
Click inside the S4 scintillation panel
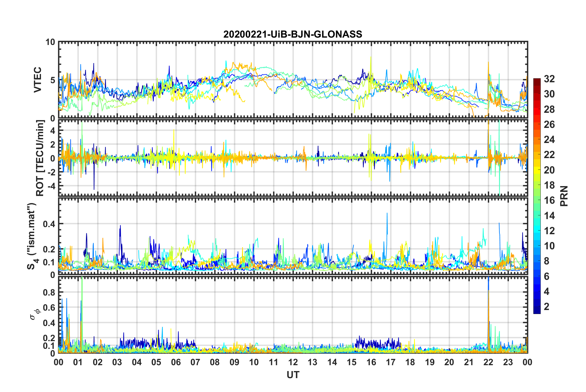click(293, 236)
